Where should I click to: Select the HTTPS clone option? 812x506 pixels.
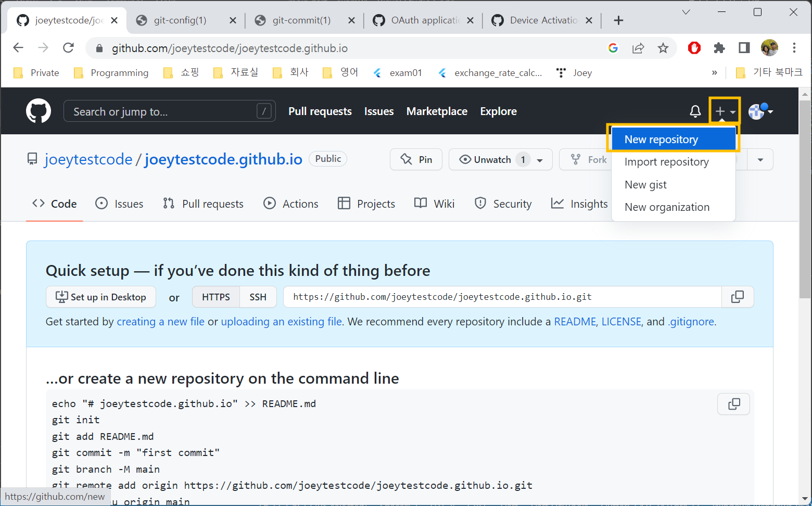point(216,297)
